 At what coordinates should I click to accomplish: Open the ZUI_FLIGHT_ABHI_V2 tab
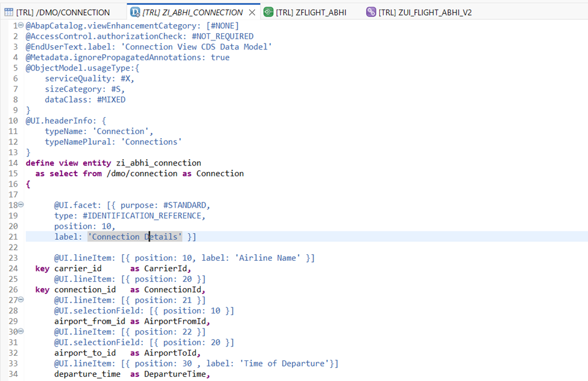422,12
